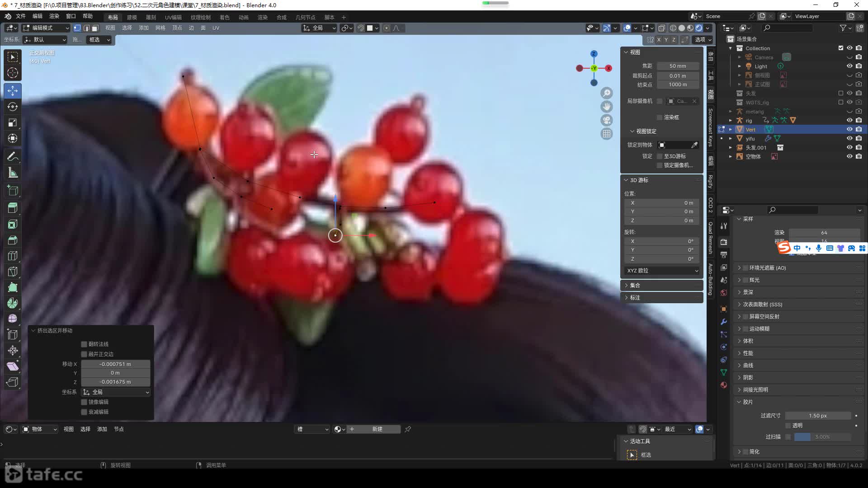Switch to rendered viewport shading

tap(699, 28)
